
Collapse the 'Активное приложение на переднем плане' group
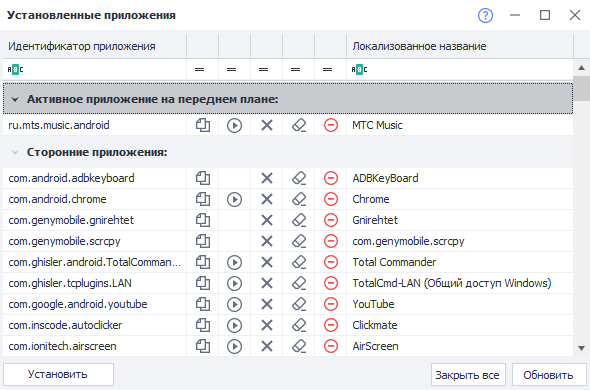(x=15, y=99)
